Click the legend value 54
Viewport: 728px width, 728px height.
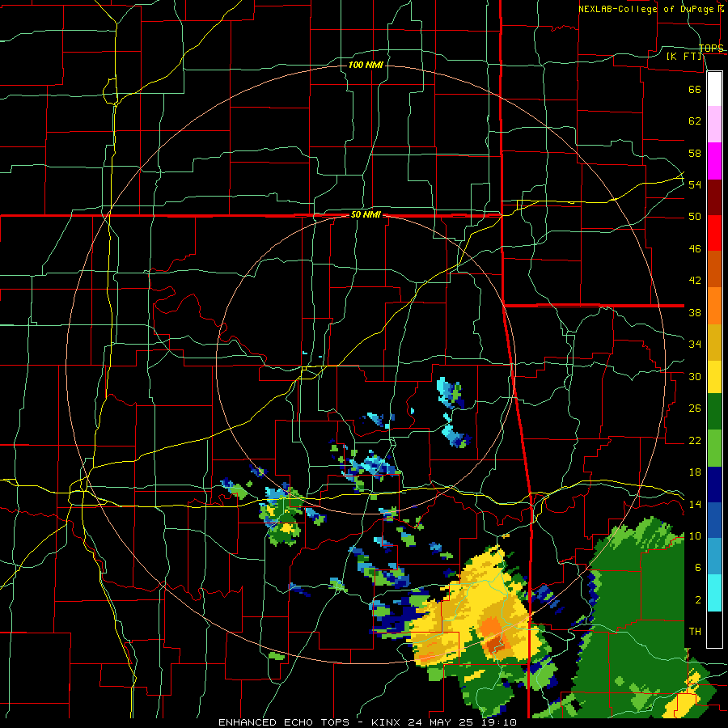tap(695, 184)
